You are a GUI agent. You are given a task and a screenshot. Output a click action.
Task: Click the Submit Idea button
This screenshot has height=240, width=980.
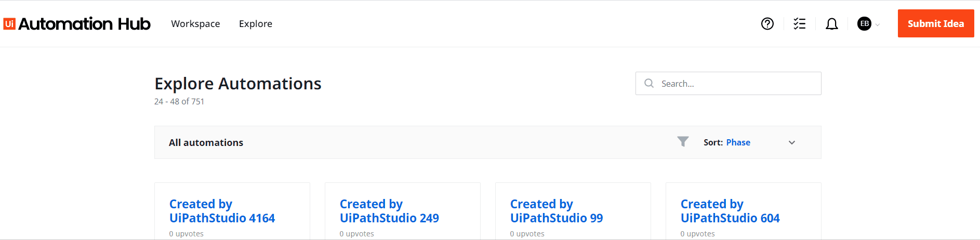tap(936, 23)
